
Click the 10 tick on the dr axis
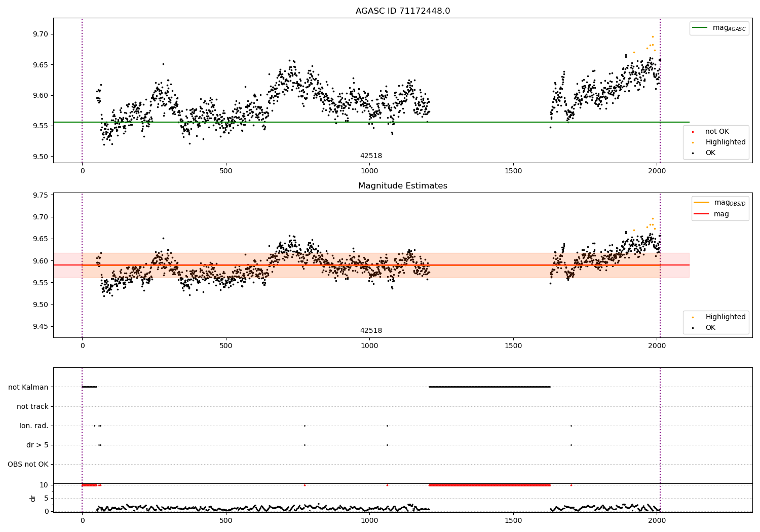44,485
